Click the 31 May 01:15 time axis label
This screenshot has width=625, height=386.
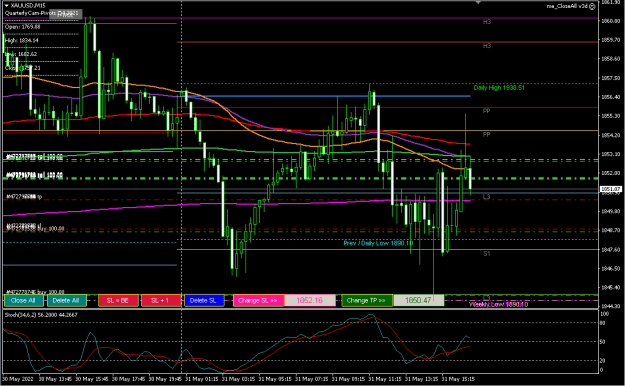[202, 379]
